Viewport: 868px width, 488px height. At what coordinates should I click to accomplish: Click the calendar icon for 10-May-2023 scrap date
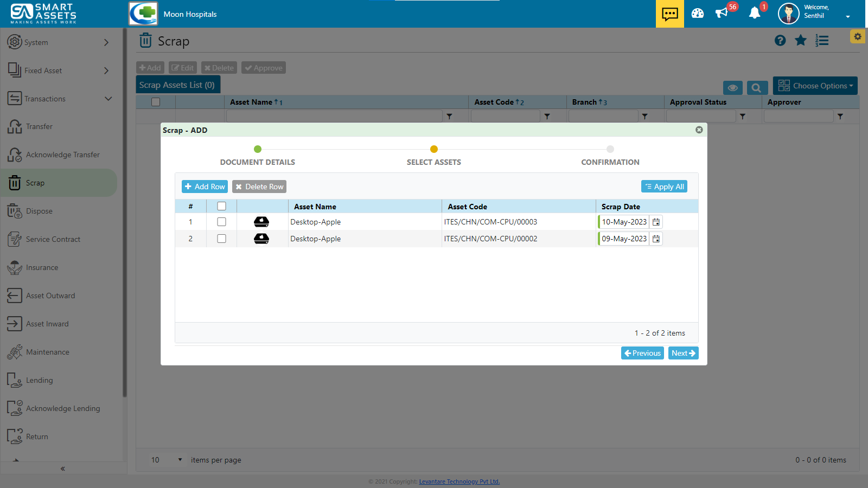656,222
